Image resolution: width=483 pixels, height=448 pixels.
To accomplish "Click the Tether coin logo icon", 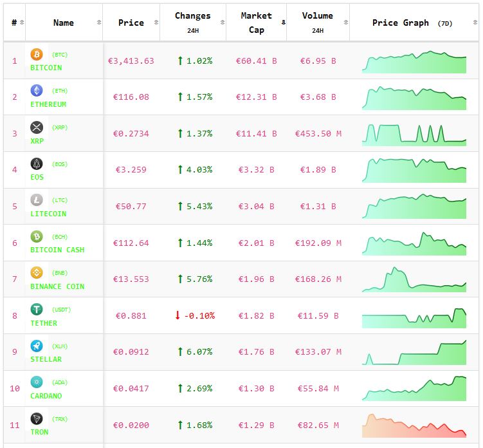I will pyautogui.click(x=37, y=310).
